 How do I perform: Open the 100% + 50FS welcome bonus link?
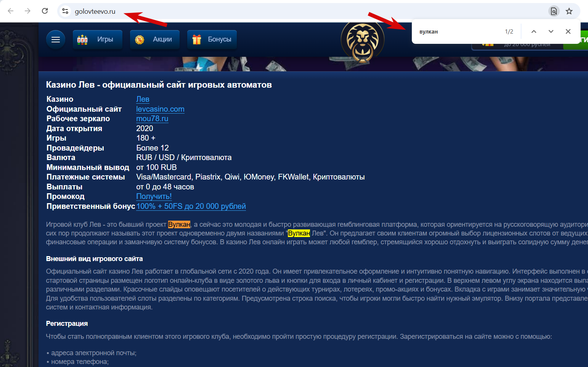(191, 206)
